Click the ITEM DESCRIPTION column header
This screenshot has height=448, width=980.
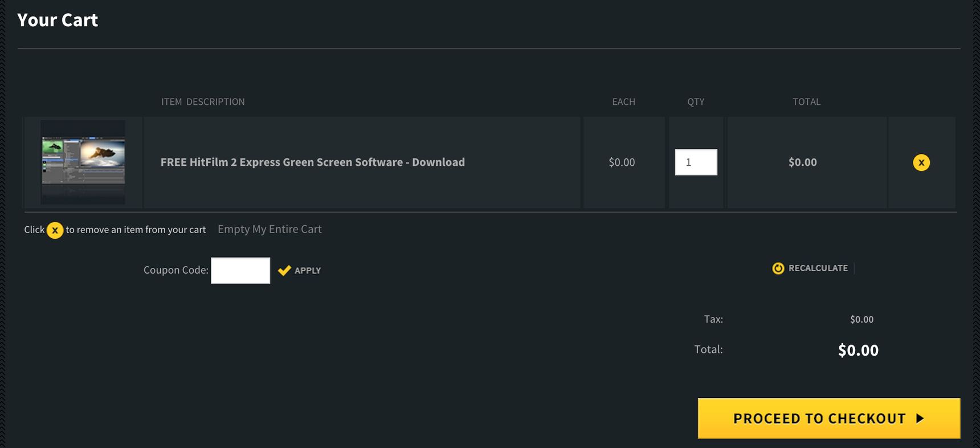tap(203, 101)
